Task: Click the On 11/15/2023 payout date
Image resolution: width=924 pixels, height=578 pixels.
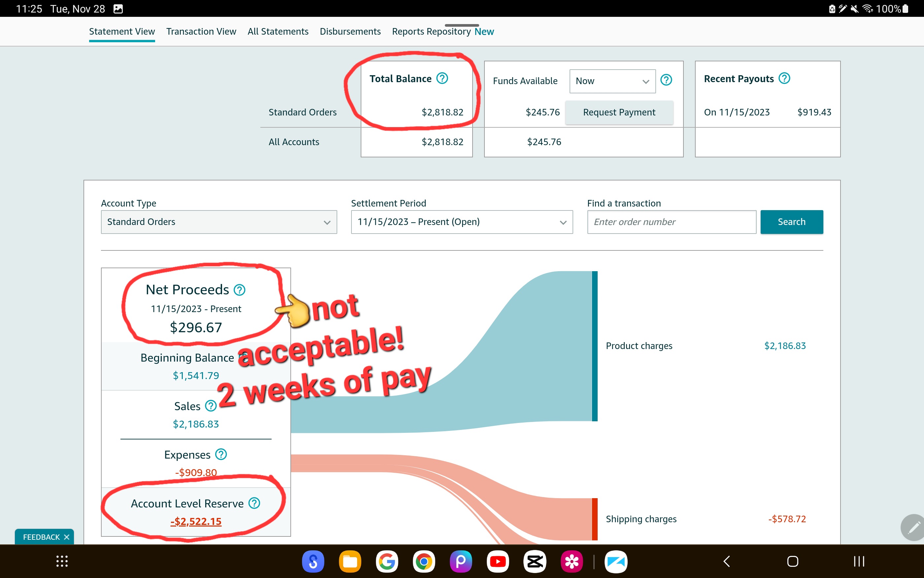Action: [737, 112]
